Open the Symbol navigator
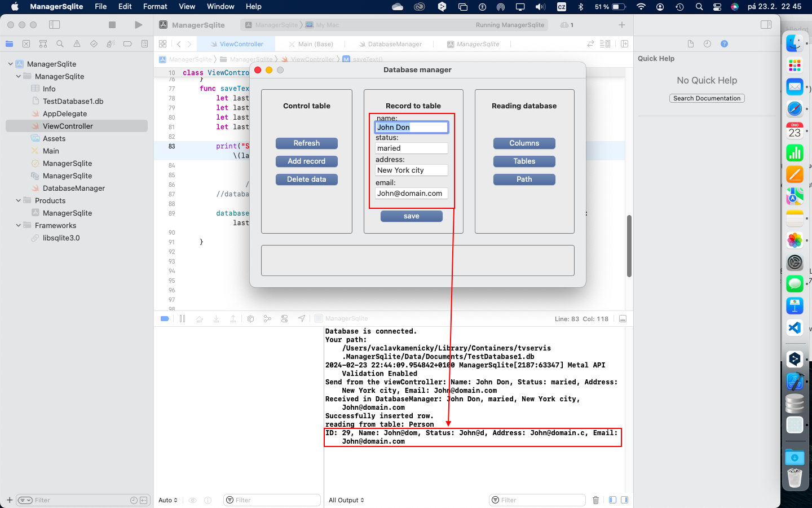Viewport: 812px width, 508px height. pyautogui.click(x=43, y=44)
